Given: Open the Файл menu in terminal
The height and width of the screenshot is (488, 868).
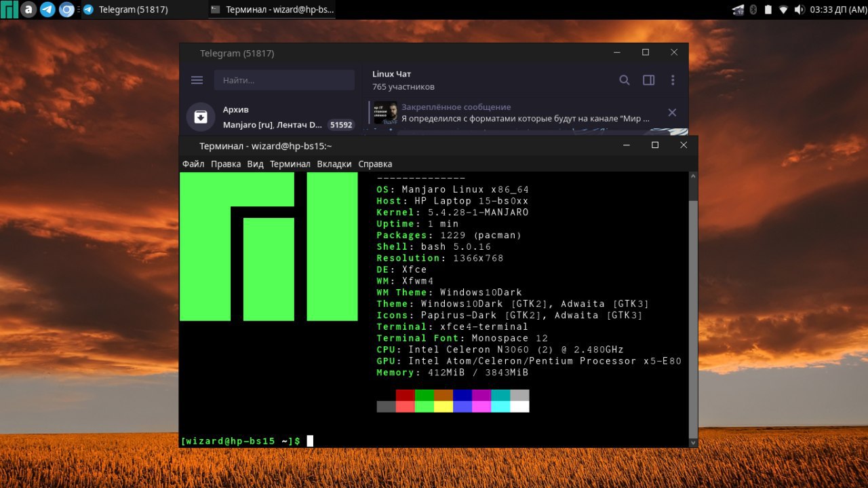Looking at the screenshot, I should pos(193,164).
